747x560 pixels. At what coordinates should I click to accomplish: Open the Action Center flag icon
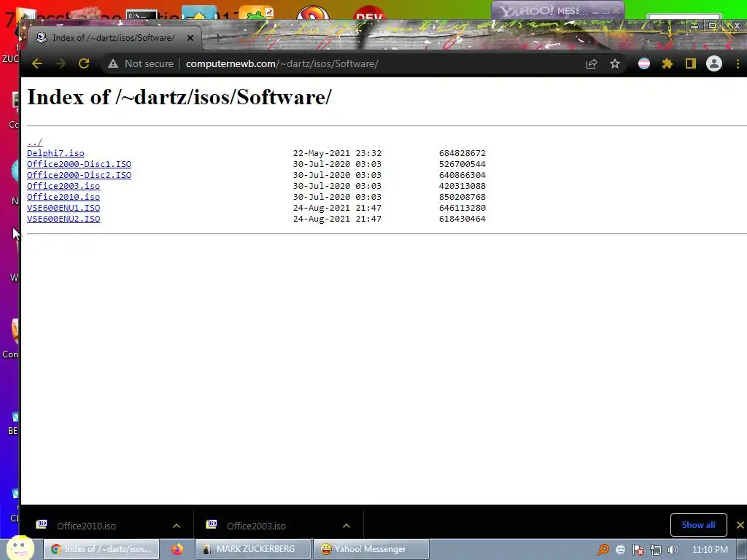coord(638,550)
